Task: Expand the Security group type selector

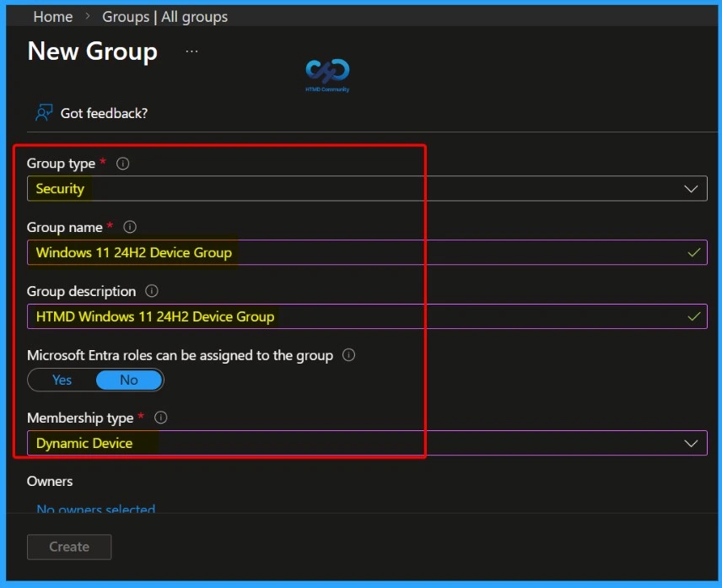Action: click(x=692, y=188)
